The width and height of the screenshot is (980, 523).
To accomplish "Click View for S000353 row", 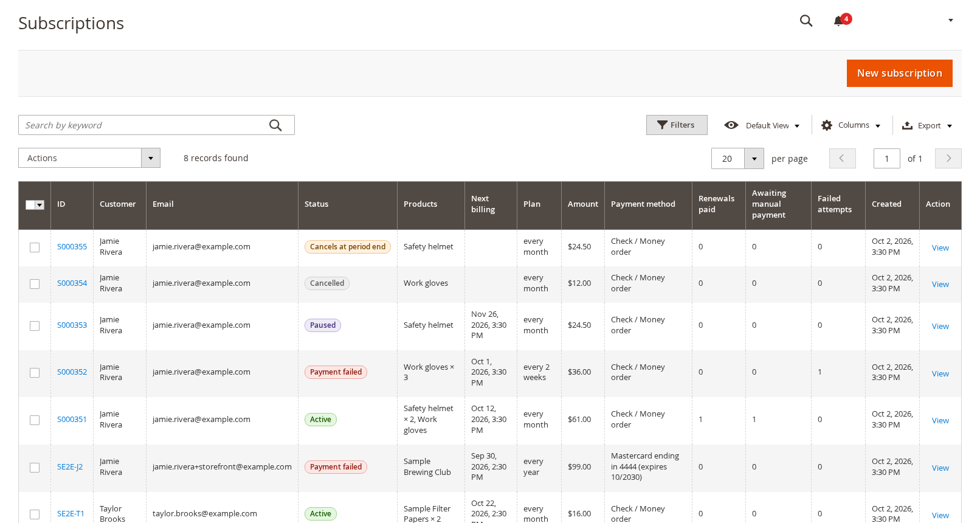I will (940, 327).
